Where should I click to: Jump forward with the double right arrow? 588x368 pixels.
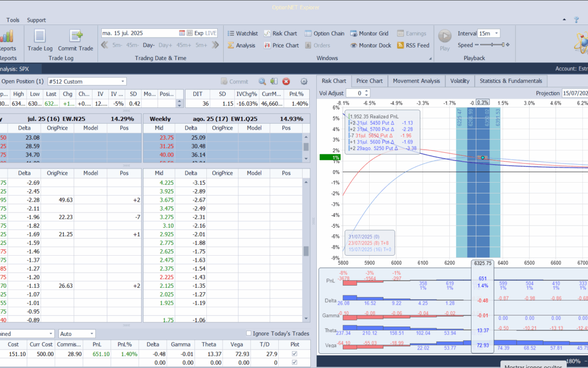(x=215, y=45)
